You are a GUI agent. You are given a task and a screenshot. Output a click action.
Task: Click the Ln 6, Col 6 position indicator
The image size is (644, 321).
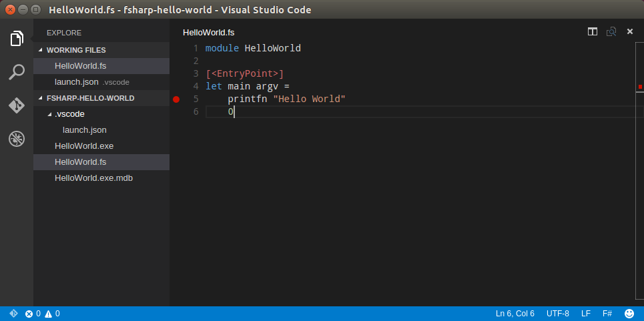515,314
